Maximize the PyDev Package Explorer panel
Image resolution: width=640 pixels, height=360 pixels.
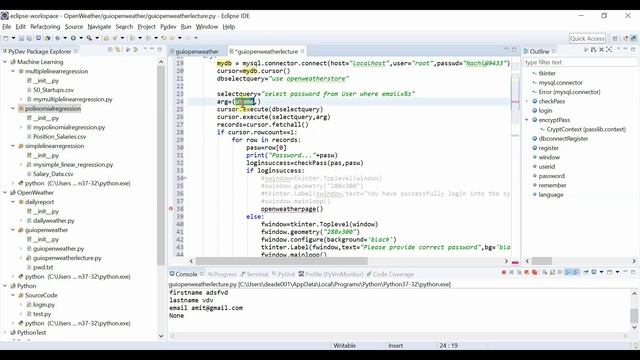click(x=160, y=50)
